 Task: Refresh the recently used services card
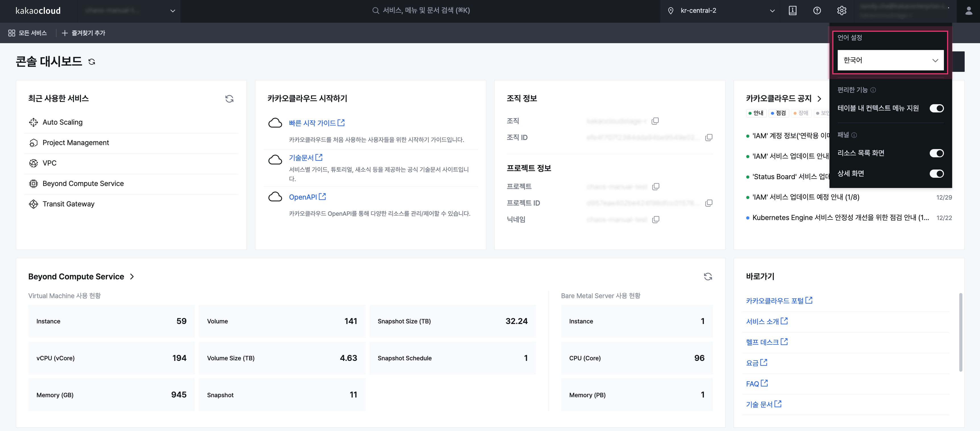pos(229,99)
